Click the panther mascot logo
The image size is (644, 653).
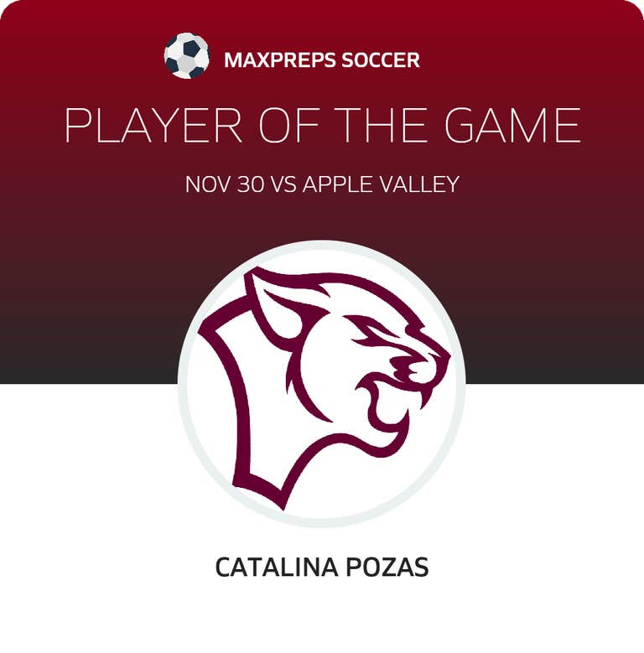click(x=323, y=381)
